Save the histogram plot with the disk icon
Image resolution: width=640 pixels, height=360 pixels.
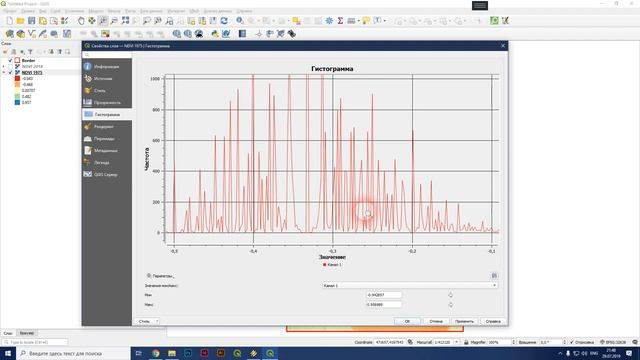[x=494, y=276]
